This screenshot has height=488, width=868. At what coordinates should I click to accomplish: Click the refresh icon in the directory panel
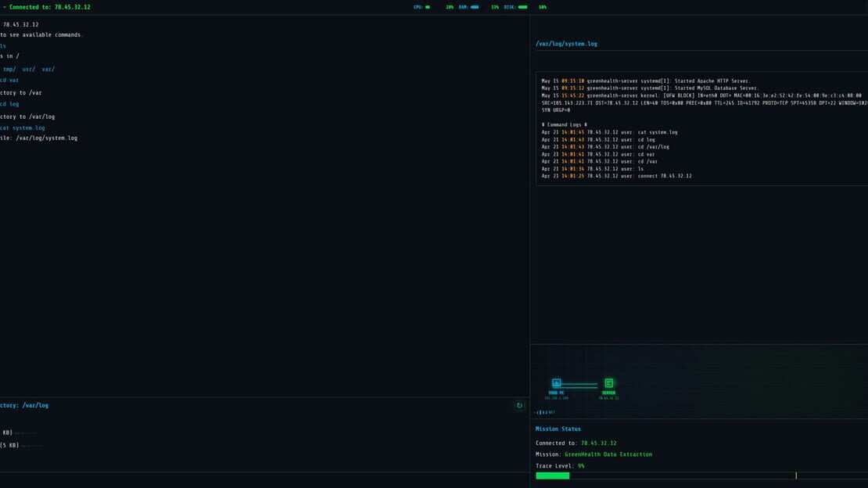click(519, 405)
